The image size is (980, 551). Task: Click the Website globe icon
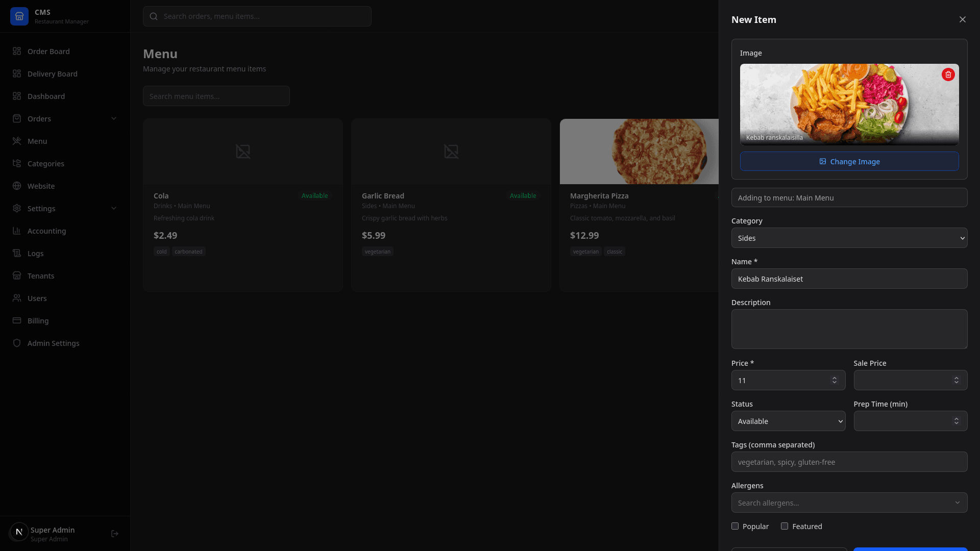17,186
